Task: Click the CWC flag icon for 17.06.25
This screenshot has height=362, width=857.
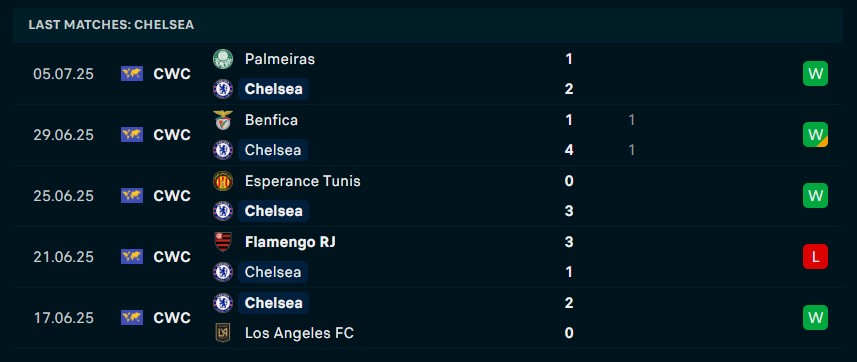Action: (132, 318)
